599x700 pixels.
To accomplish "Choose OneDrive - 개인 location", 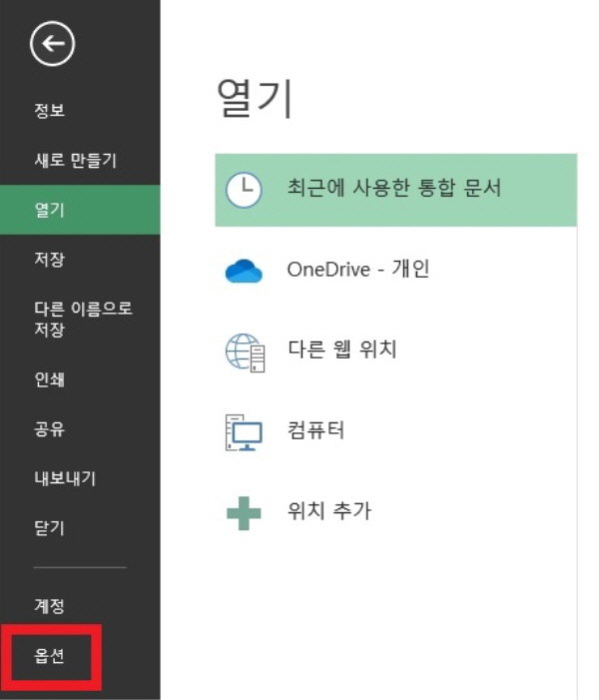I will [x=358, y=269].
